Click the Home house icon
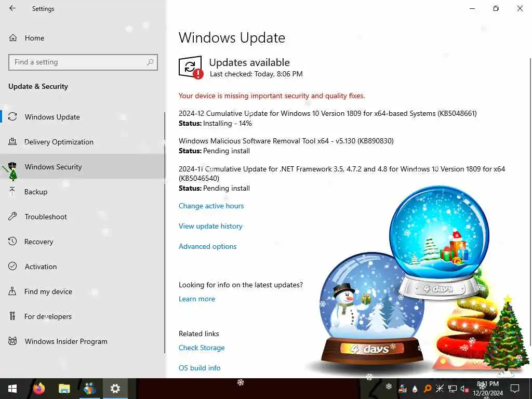Screen dimensions: 532x399 [x=13, y=37]
